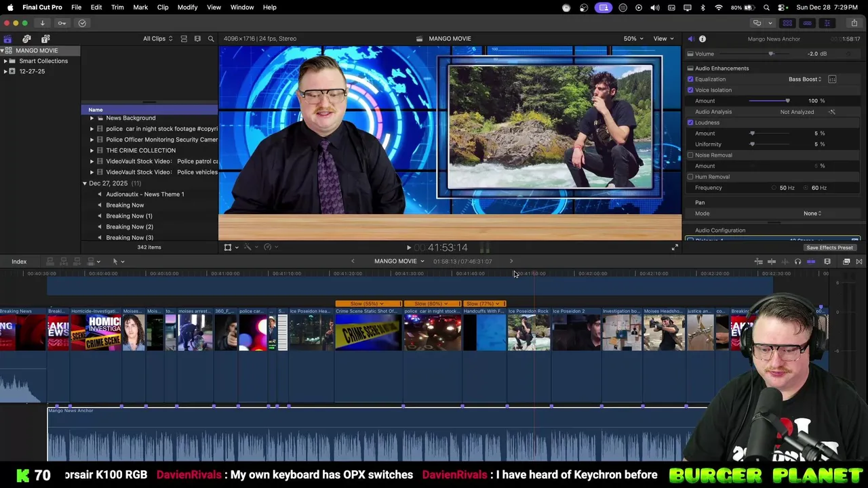The image size is (868, 488).
Task: Enable the Hum Removal checkbox
Action: click(x=690, y=177)
